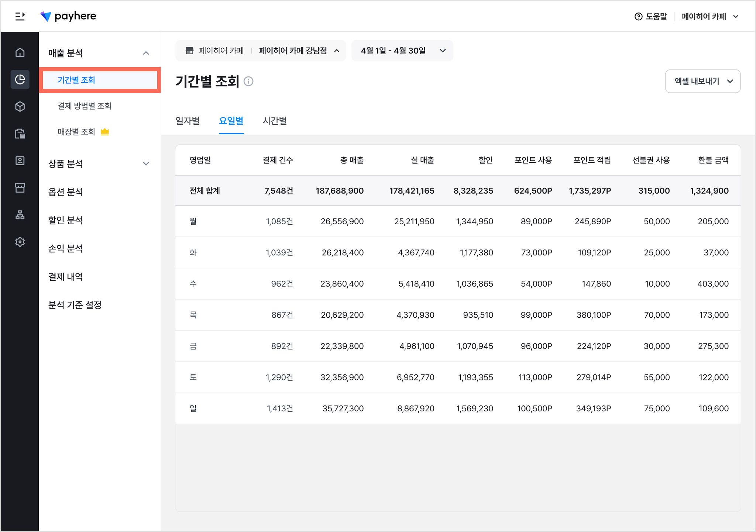The height and width of the screenshot is (532, 756).
Task: Select 결제 방법별 조회 in the side menu
Action: [x=85, y=106]
